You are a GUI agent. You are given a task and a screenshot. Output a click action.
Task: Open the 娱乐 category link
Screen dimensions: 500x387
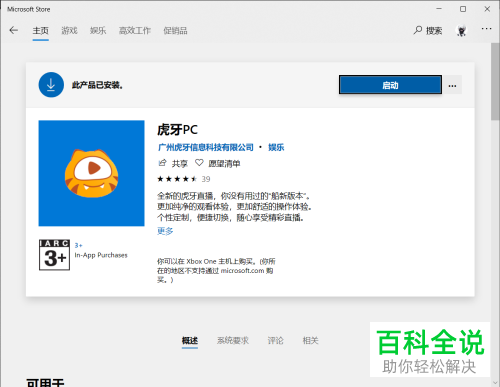[x=276, y=147]
